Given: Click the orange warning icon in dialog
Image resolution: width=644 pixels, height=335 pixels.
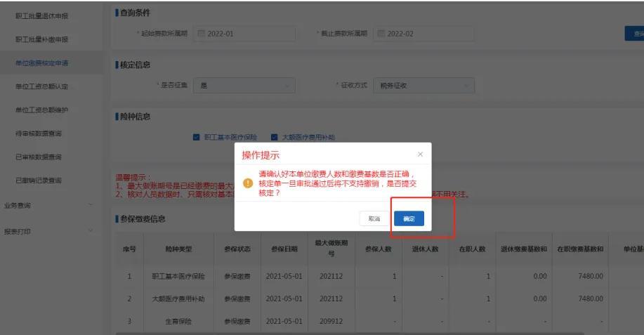Looking at the screenshot, I should (x=248, y=183).
